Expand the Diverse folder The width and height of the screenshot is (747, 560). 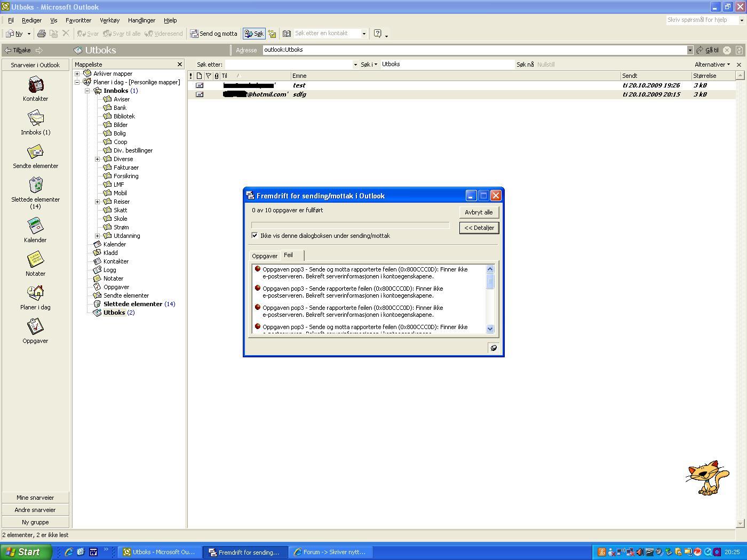pyautogui.click(x=98, y=159)
